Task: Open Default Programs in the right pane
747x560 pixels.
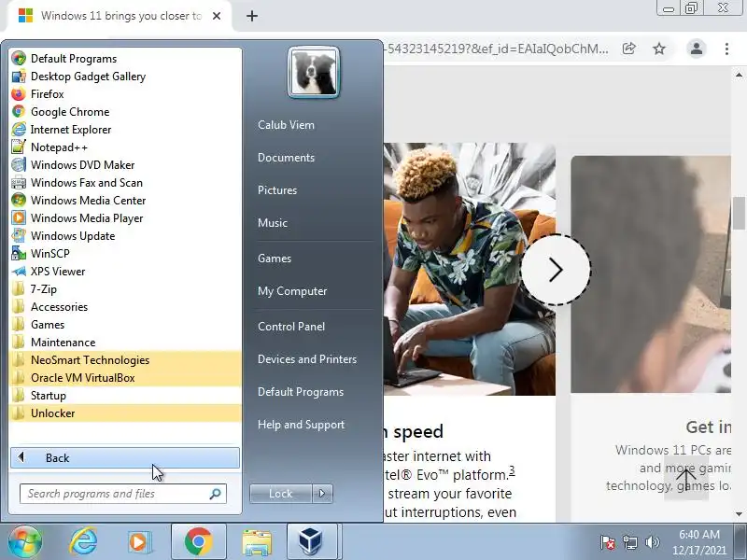Action: (x=301, y=392)
